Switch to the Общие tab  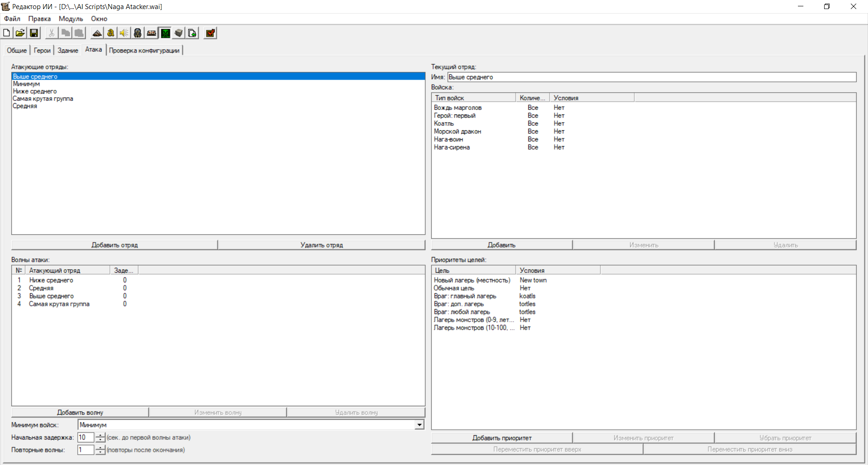[17, 50]
